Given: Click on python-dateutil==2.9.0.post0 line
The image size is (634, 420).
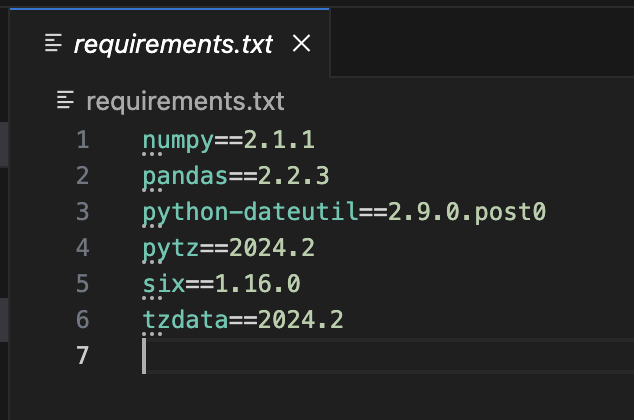Looking at the screenshot, I should point(344,212).
